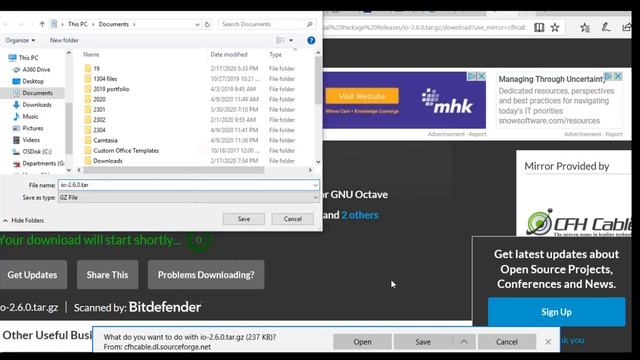
Task: Open the Organize menu
Action: coord(20,40)
